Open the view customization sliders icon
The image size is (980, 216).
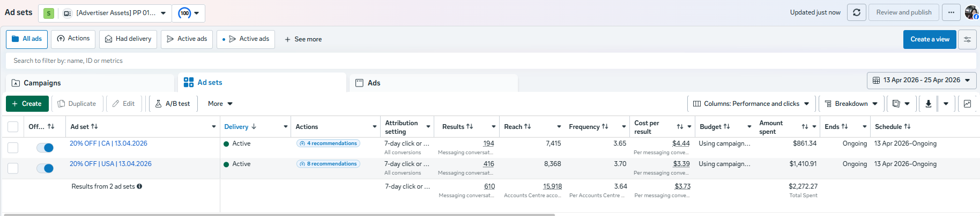(x=967, y=39)
